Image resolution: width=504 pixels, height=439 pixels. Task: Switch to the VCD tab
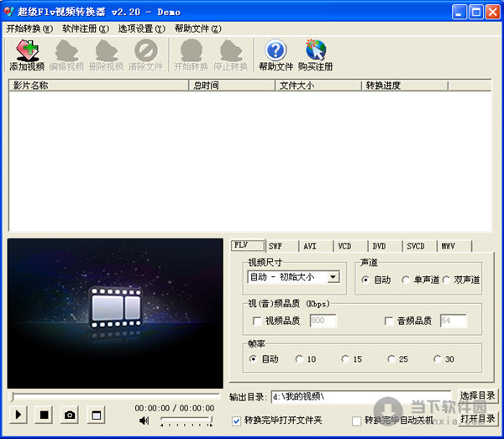click(x=351, y=246)
